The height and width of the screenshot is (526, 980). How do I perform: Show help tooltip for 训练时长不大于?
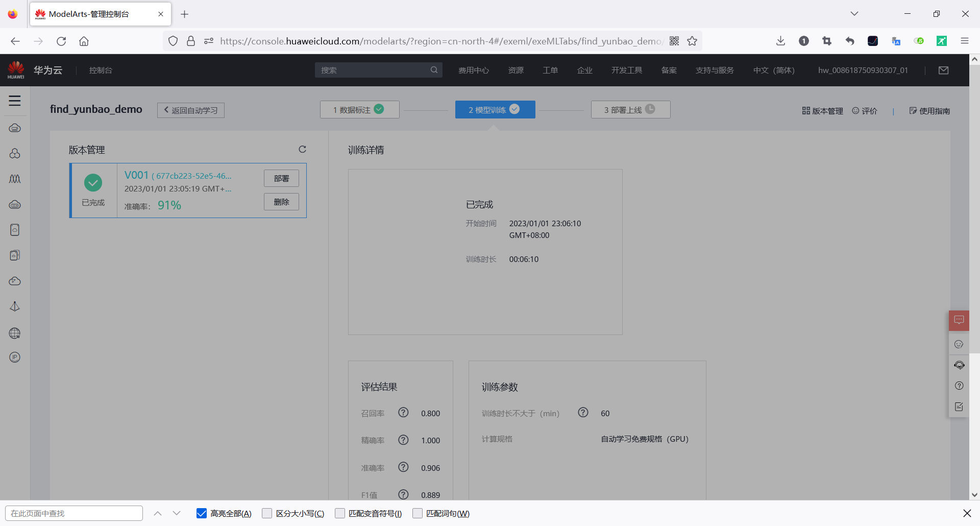[583, 413]
